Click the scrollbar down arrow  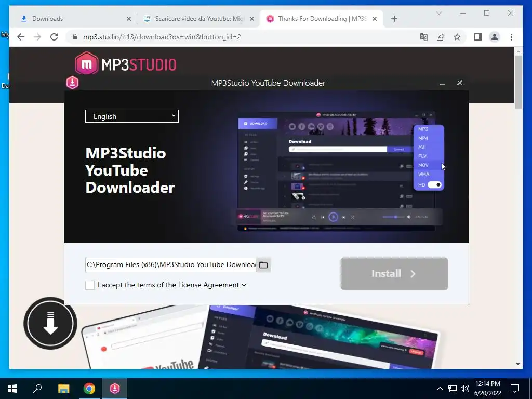pos(518,364)
